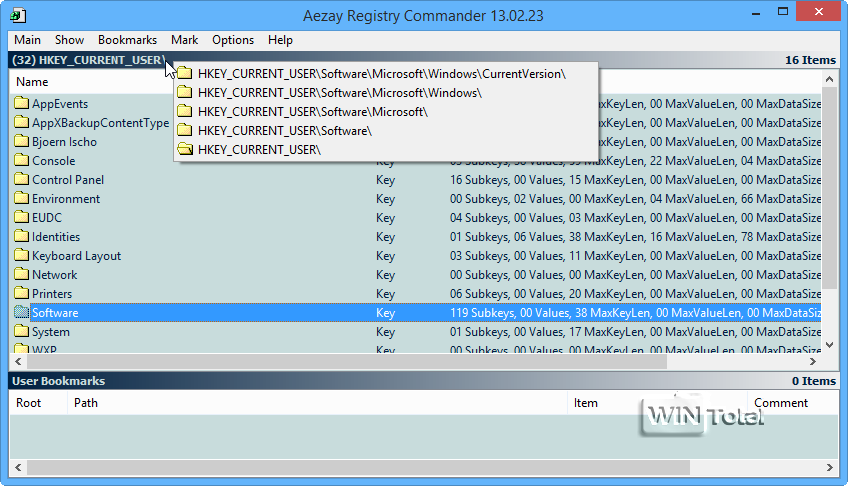Click the '16 Items' count label
This screenshot has height=486, width=848.
(810, 59)
